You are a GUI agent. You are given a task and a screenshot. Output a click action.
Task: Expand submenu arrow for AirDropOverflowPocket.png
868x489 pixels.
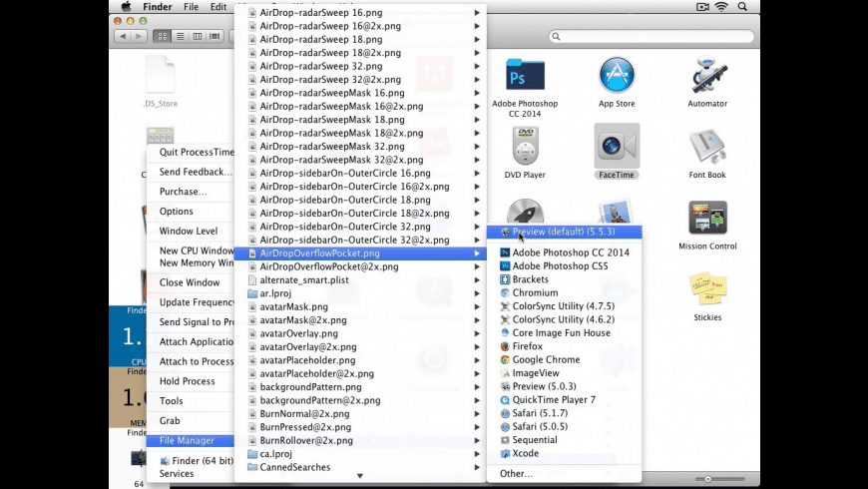click(x=477, y=253)
